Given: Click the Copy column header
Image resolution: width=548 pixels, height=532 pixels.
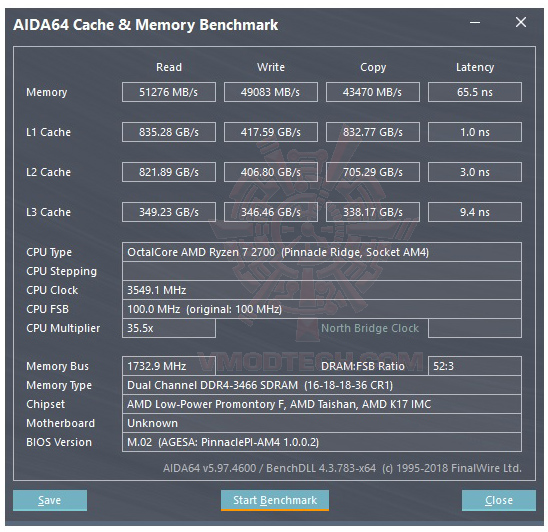Looking at the screenshot, I should [373, 67].
